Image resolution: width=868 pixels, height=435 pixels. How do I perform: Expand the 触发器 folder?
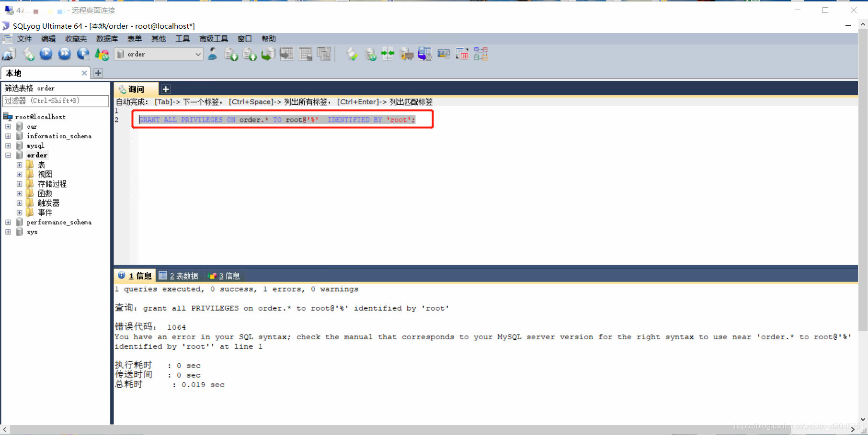[x=20, y=203]
